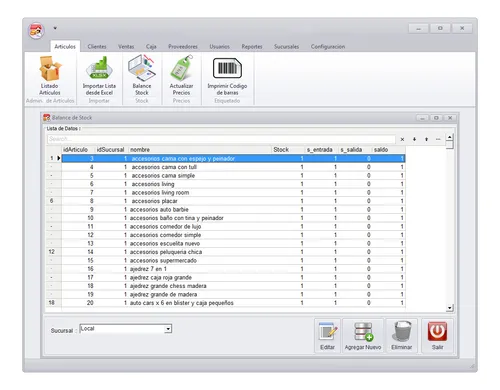Select the Reportes tab
The image size is (500, 390).
click(252, 47)
